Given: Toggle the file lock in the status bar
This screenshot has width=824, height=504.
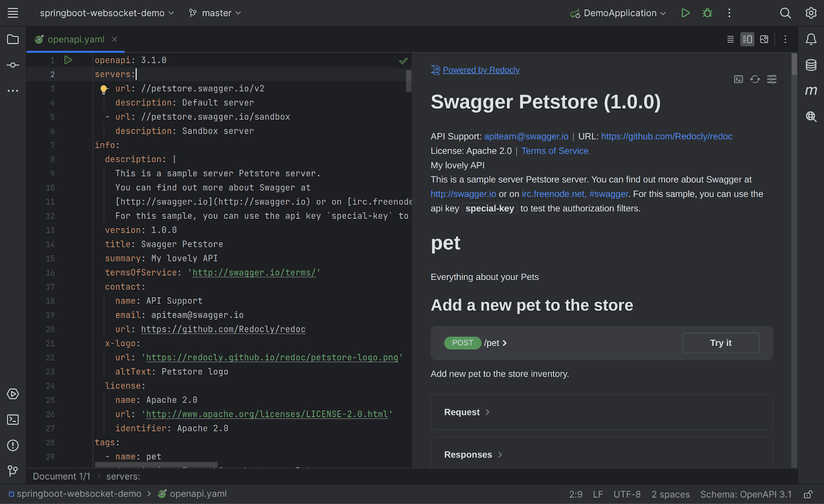Looking at the screenshot, I should pos(809,494).
